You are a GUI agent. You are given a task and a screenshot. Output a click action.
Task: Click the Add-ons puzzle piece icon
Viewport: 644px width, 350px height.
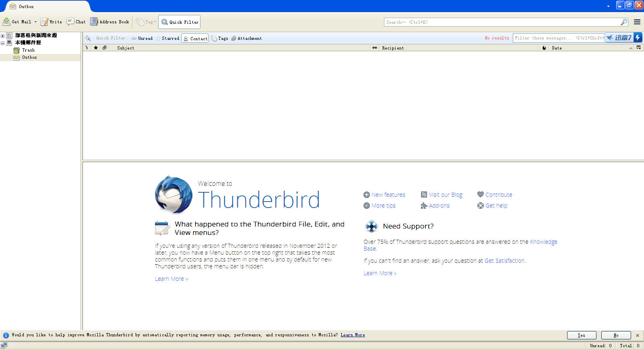[424, 206]
